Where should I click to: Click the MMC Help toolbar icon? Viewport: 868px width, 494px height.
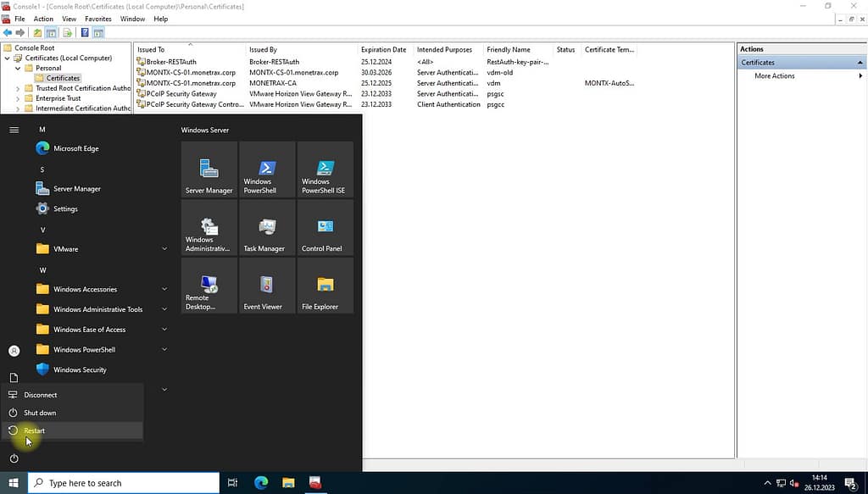[85, 33]
